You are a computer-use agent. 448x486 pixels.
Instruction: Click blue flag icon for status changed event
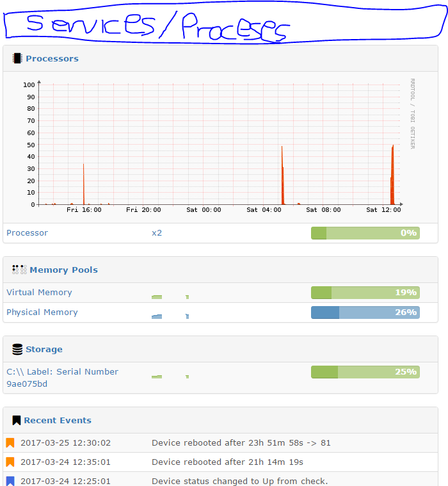(x=10, y=481)
